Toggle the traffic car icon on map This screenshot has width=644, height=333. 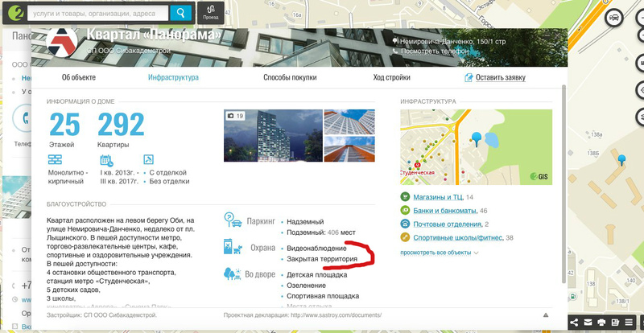pos(614,18)
